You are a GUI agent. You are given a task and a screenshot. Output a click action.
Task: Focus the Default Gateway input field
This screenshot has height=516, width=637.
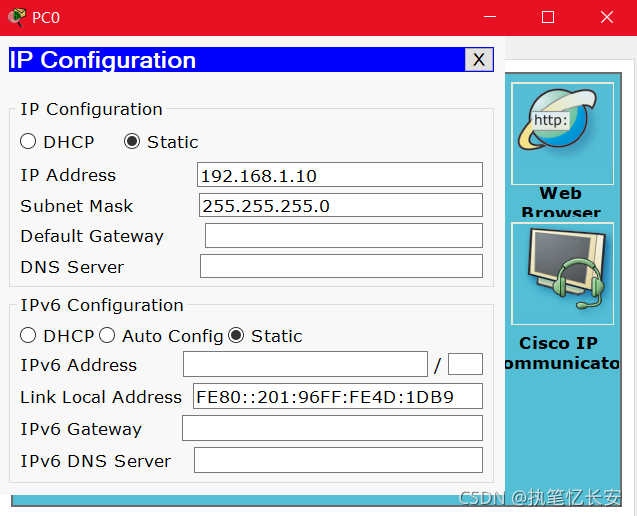point(344,235)
